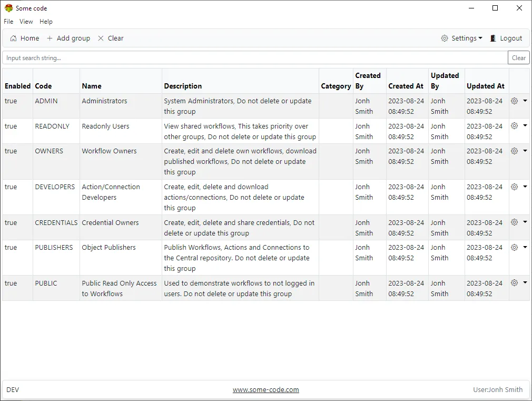Open the Help menu
532x401 pixels.
[x=46, y=22]
